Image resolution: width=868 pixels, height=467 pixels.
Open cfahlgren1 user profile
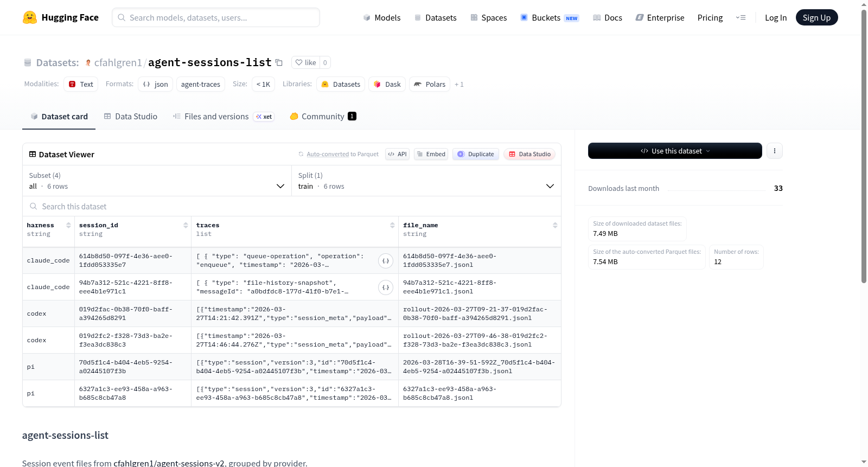[118, 62]
